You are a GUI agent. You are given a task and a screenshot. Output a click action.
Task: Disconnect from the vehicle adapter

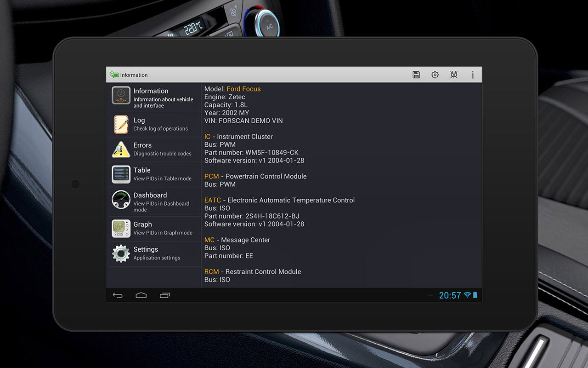coord(454,75)
